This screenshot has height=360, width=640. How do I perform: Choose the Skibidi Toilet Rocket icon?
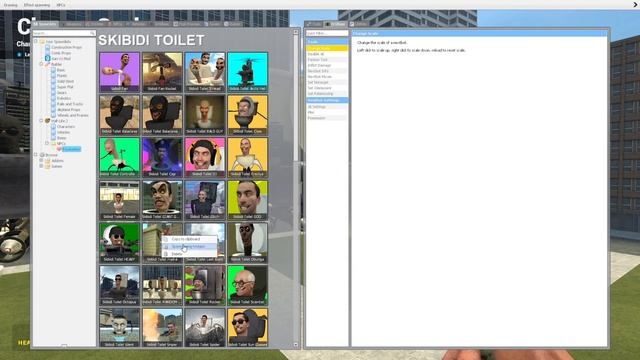[x=205, y=285]
